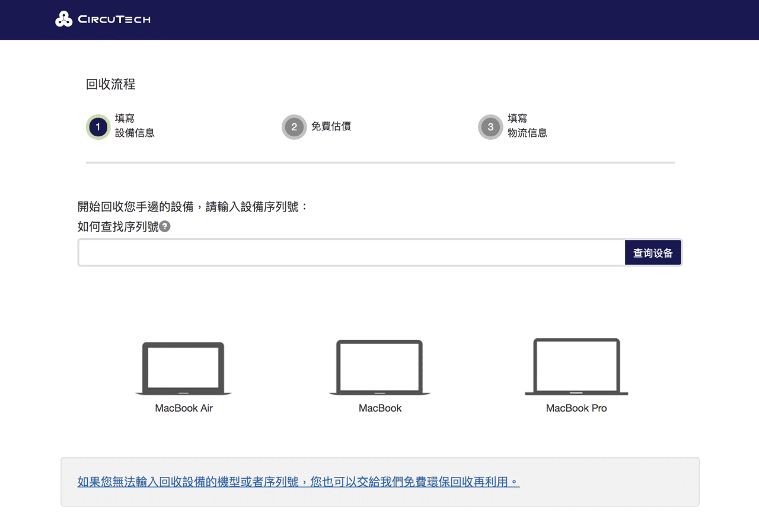The image size is (759, 532).
Task: Click step 1 circle indicator
Action: (98, 127)
